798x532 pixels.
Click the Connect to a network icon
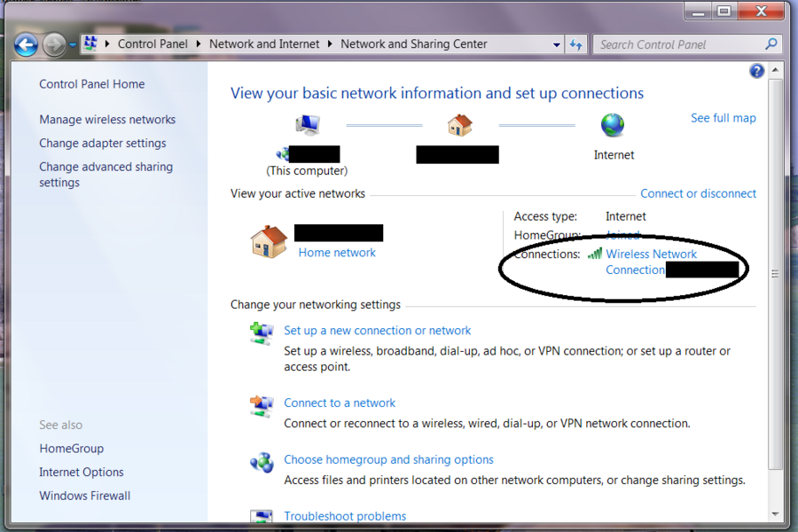[x=262, y=404]
